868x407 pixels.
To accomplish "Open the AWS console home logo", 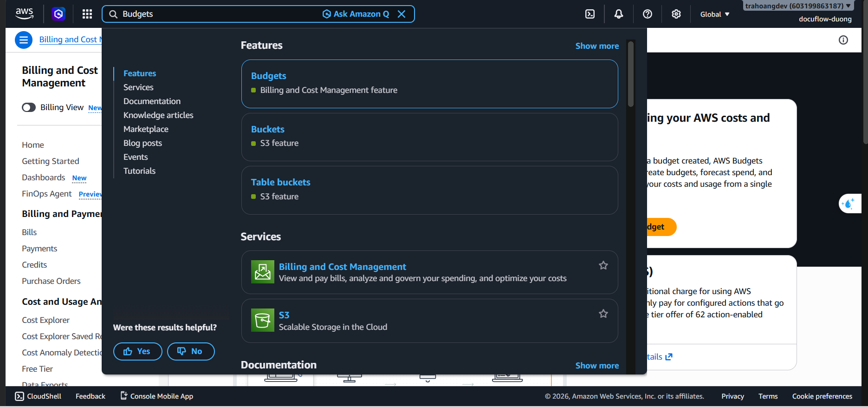I will [x=24, y=14].
